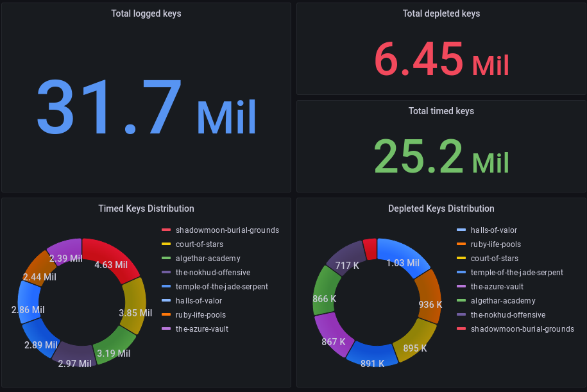Toggle halls-of-valor label in Timed Keys legend
The width and height of the screenshot is (587, 392).
[199, 301]
